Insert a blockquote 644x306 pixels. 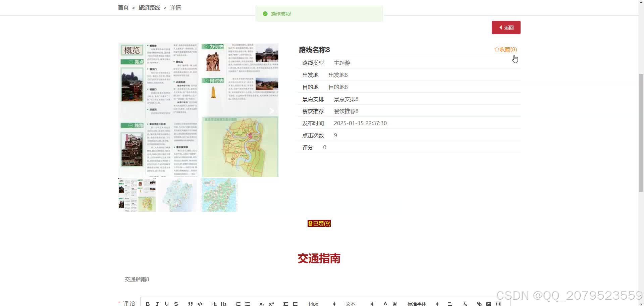coord(190,304)
